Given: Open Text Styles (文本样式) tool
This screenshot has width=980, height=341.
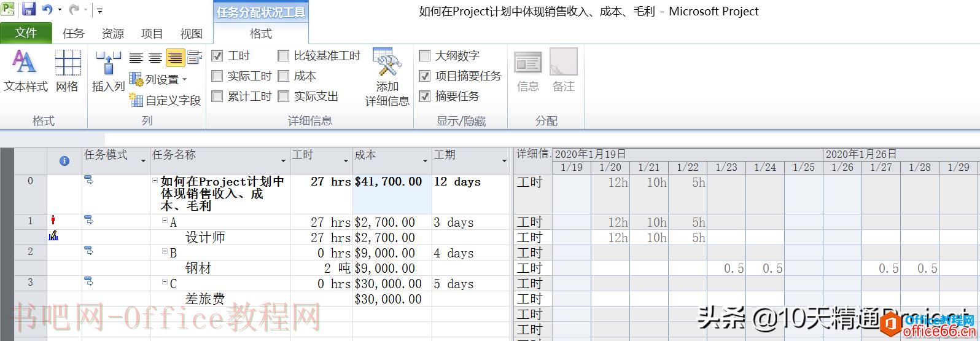Looking at the screenshot, I should tap(25, 71).
